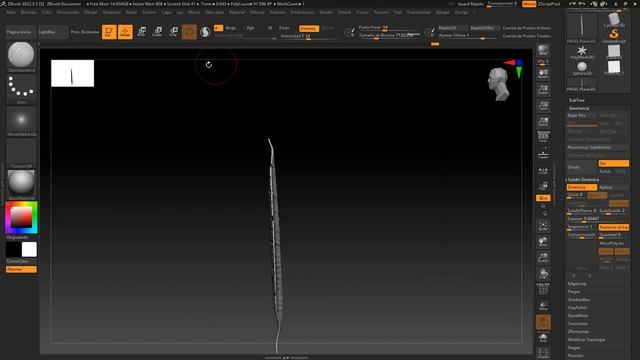
Task: Open the Preferencias menu
Action: click(x=302, y=12)
